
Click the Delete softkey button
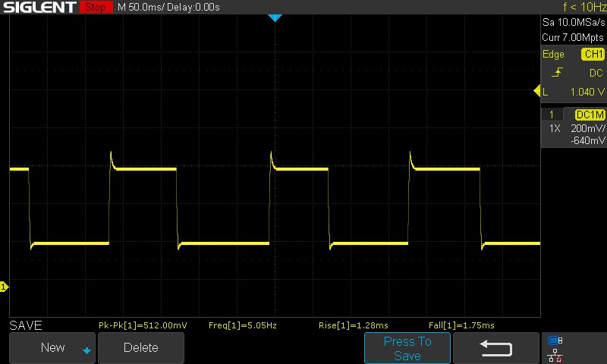point(141,347)
